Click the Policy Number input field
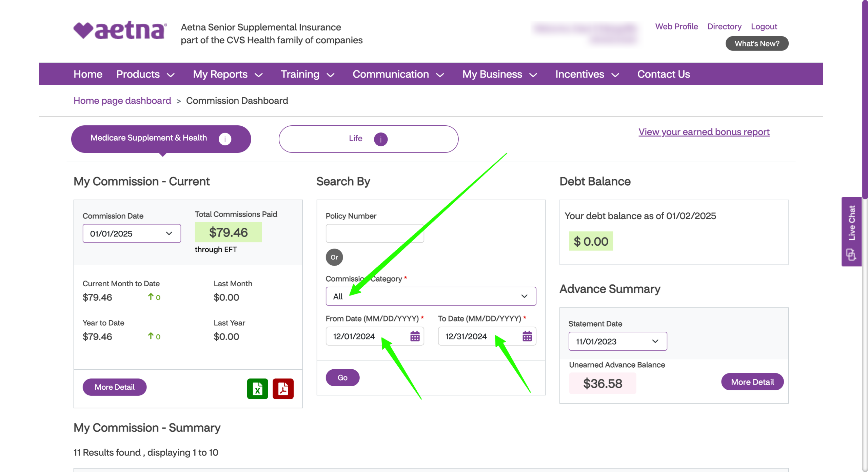 click(x=375, y=233)
